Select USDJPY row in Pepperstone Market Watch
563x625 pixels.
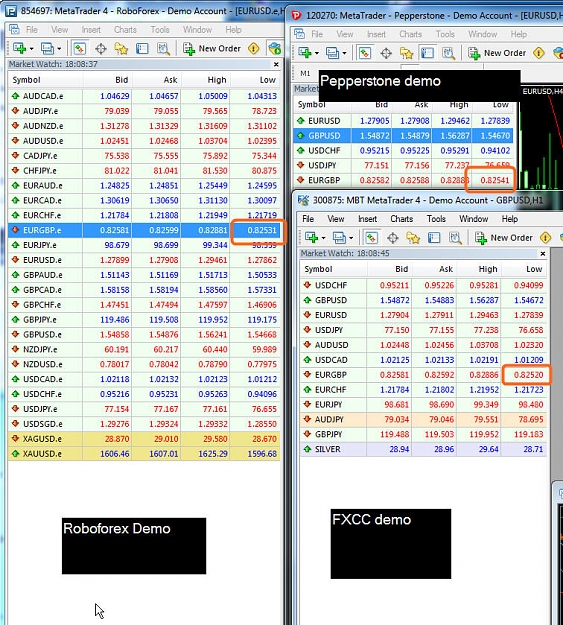tap(403, 165)
